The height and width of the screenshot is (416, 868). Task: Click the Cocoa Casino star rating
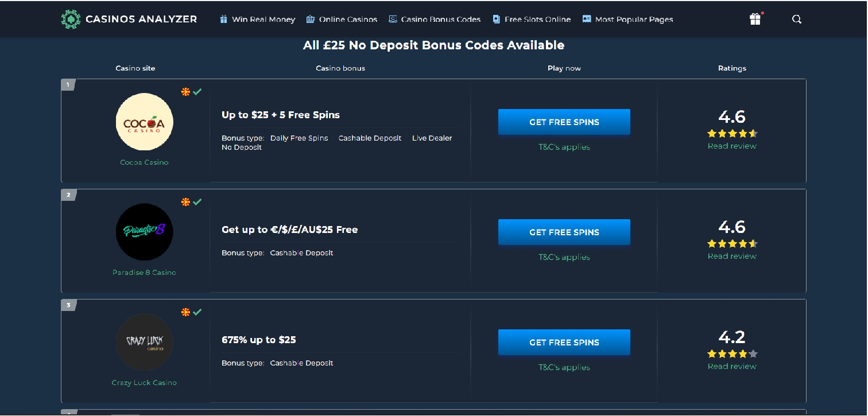[x=732, y=134]
